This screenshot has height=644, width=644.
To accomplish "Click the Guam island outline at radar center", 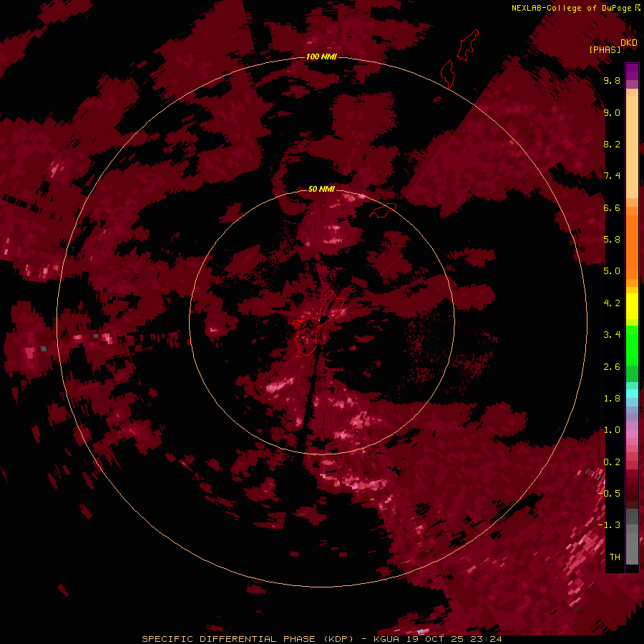I will pos(318,323).
